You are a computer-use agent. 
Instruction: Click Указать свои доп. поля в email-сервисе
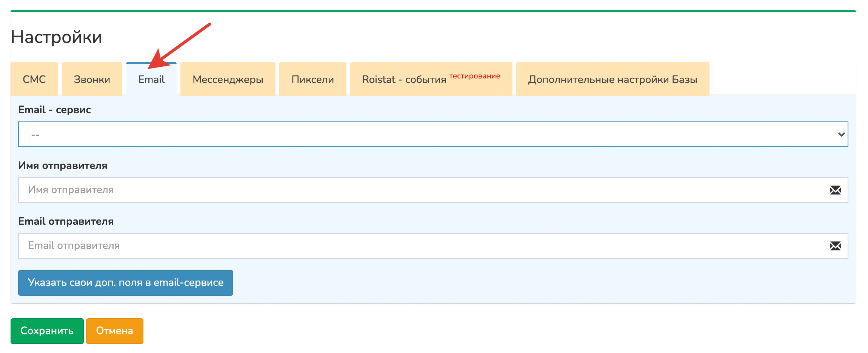point(126,283)
